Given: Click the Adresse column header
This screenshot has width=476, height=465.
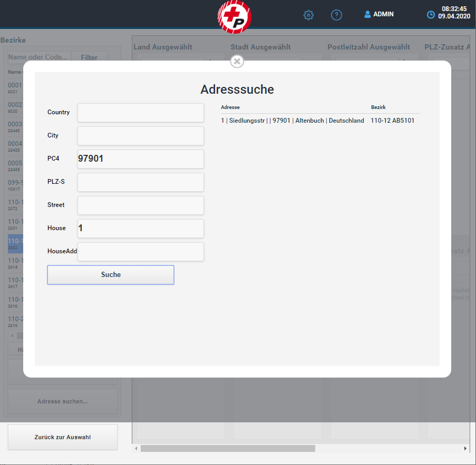Looking at the screenshot, I should [x=230, y=107].
